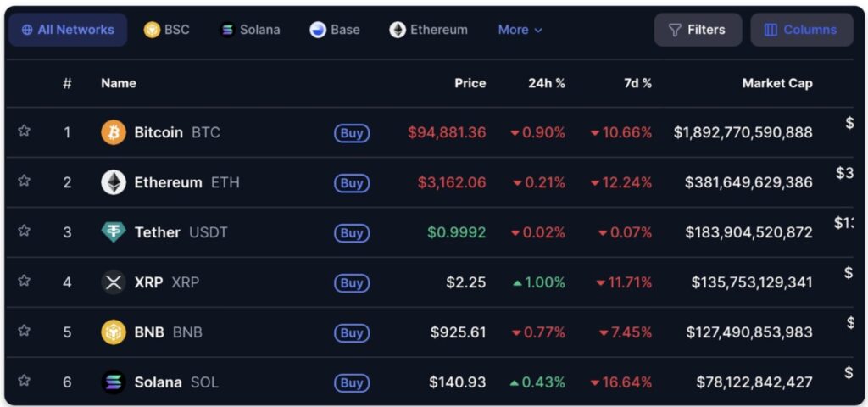This screenshot has height=407, width=868.
Task: Click the Tether USDT logo icon
Action: [x=114, y=232]
